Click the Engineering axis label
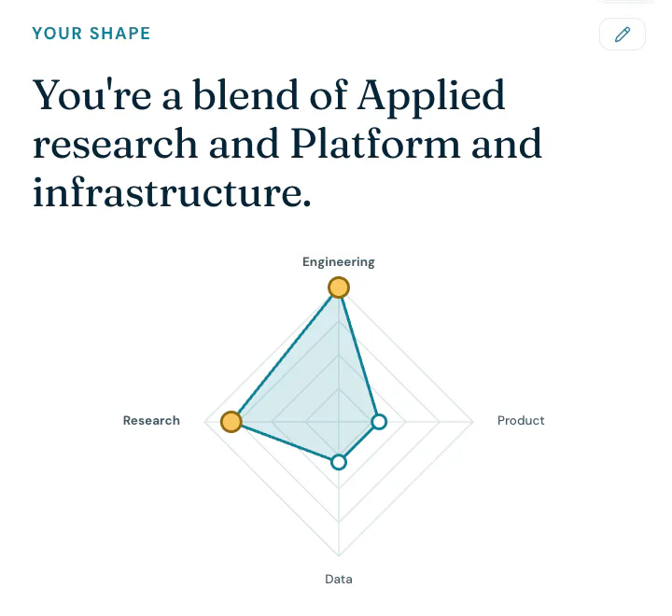 [339, 262]
